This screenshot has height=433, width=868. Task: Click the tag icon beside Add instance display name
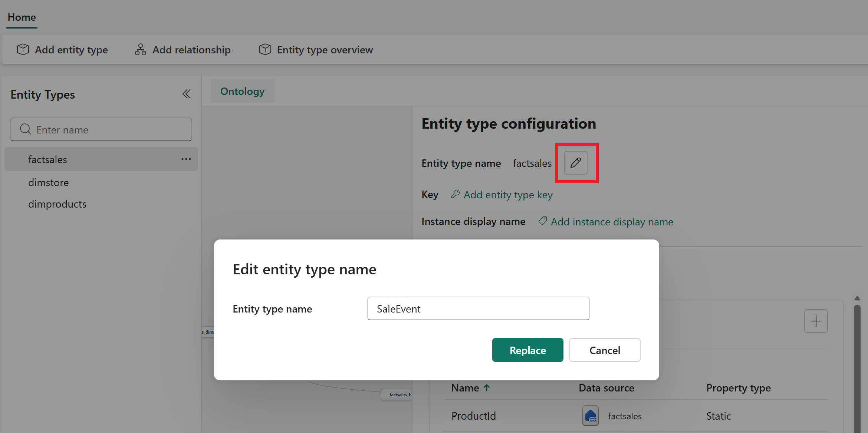coord(542,221)
